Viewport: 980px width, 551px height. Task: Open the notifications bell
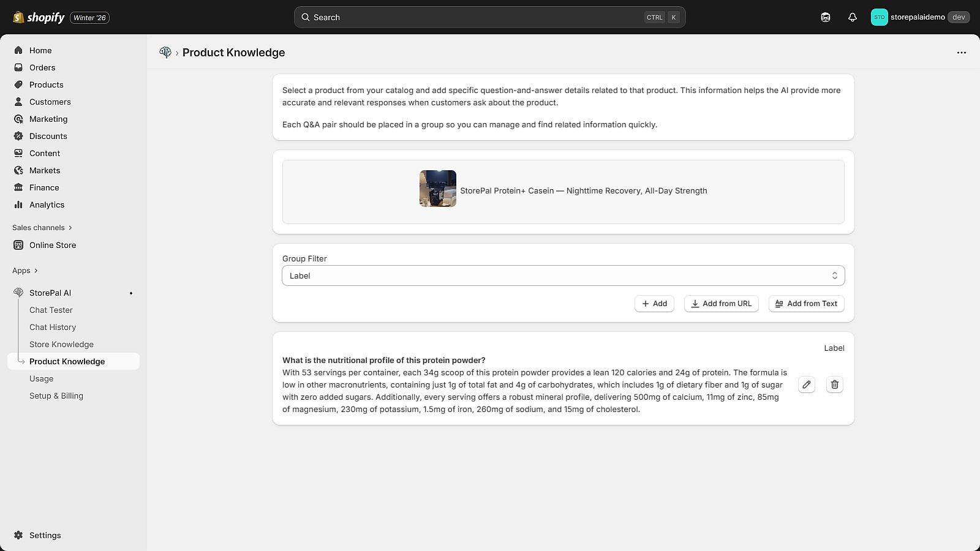(853, 17)
